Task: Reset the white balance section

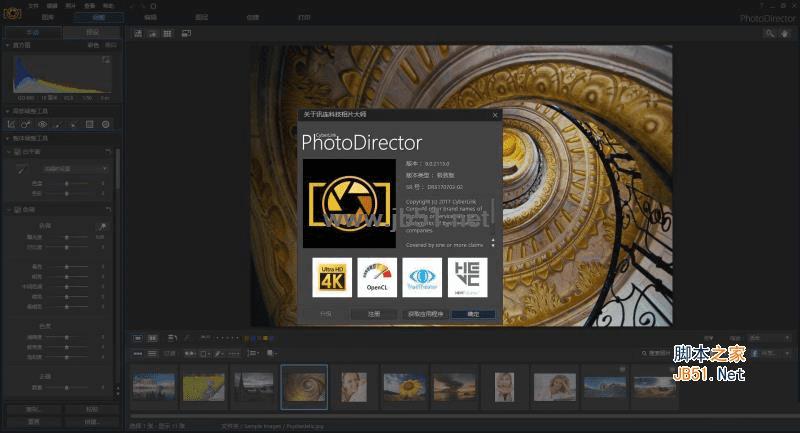Action: pos(108,152)
